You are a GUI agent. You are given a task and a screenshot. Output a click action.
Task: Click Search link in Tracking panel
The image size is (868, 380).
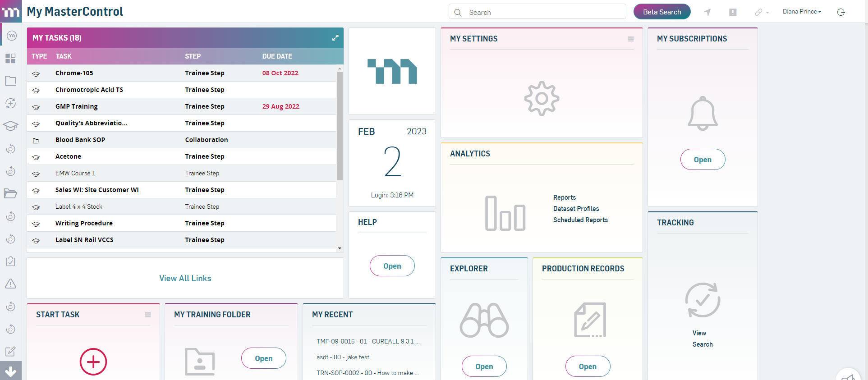coord(703,344)
